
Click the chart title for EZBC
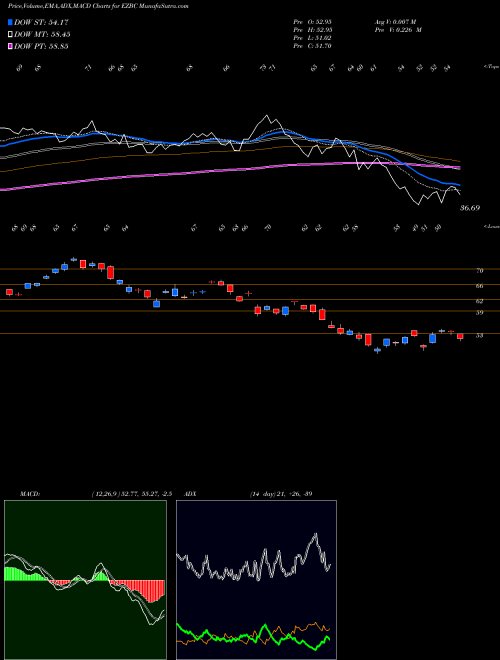pyautogui.click(x=98, y=6)
